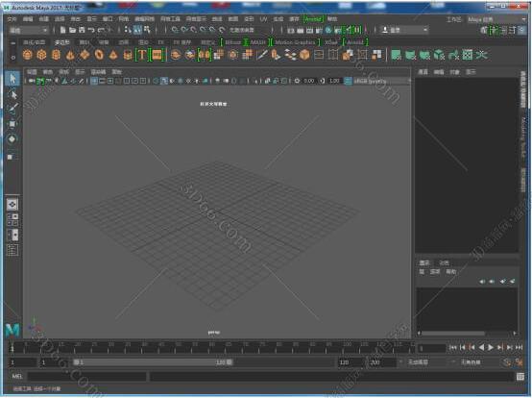Screen dimensions: 532x398
Task: Create a polygon cube from the shelf
Action: point(41,55)
